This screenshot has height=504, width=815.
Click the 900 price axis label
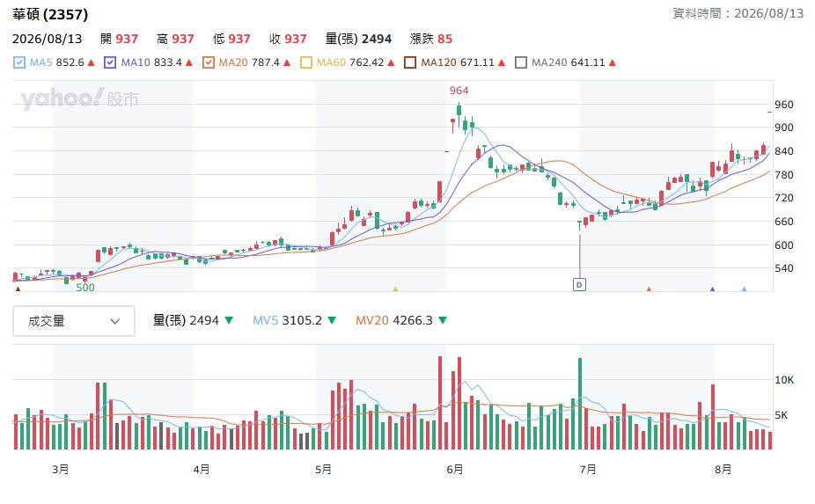[784, 128]
